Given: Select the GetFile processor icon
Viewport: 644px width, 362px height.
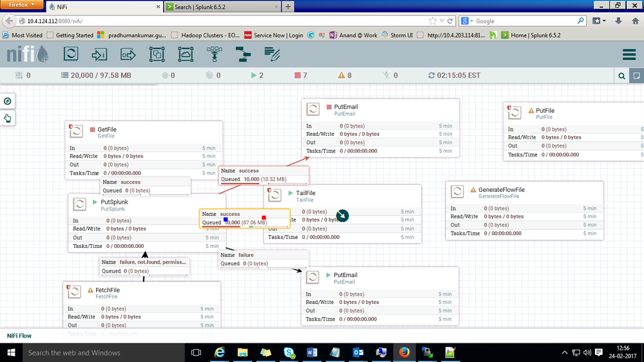Looking at the screenshot, I should (76, 131).
